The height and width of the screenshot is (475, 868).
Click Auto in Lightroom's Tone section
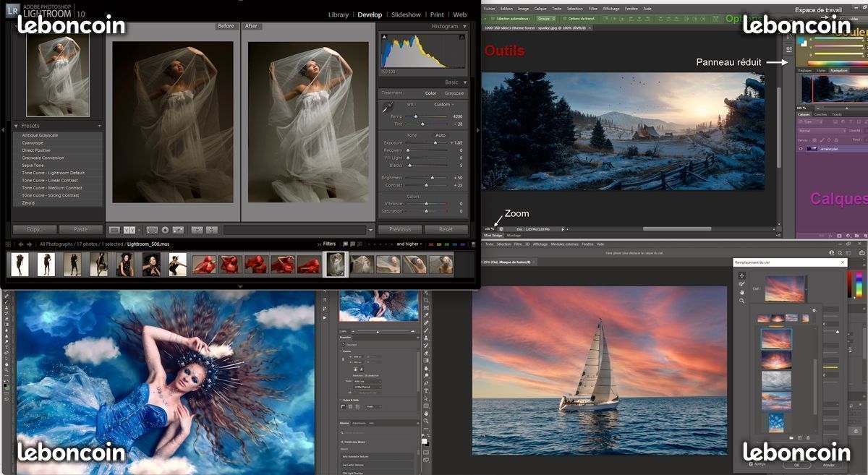440,135
